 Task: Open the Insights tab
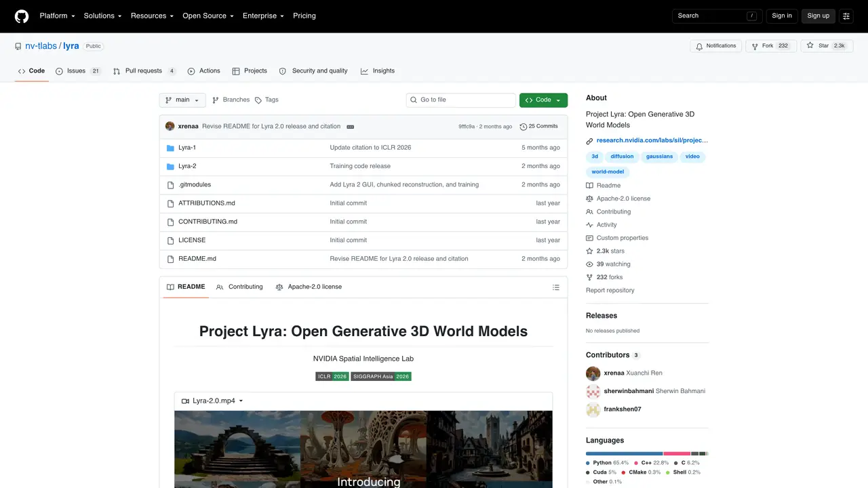[378, 71]
